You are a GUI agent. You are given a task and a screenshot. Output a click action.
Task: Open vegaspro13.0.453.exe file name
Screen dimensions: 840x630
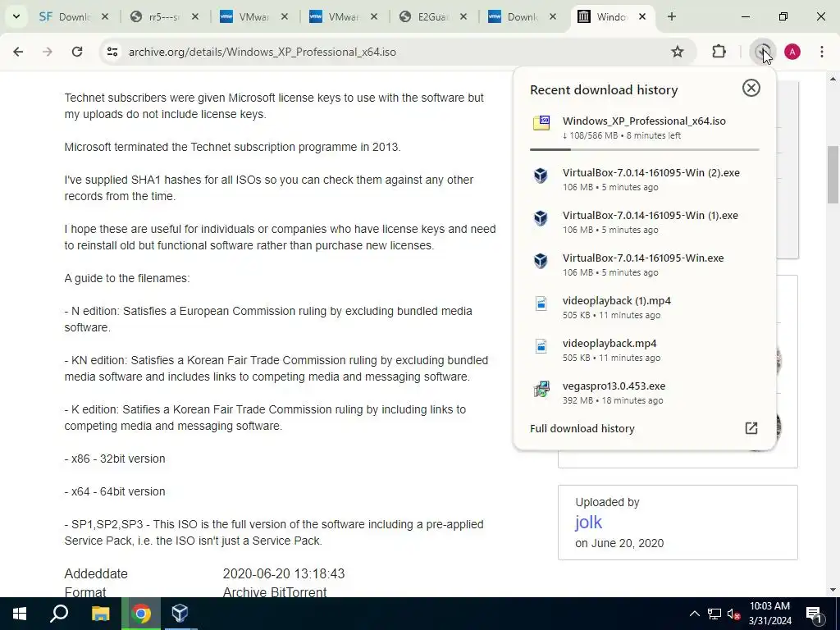pyautogui.click(x=614, y=386)
